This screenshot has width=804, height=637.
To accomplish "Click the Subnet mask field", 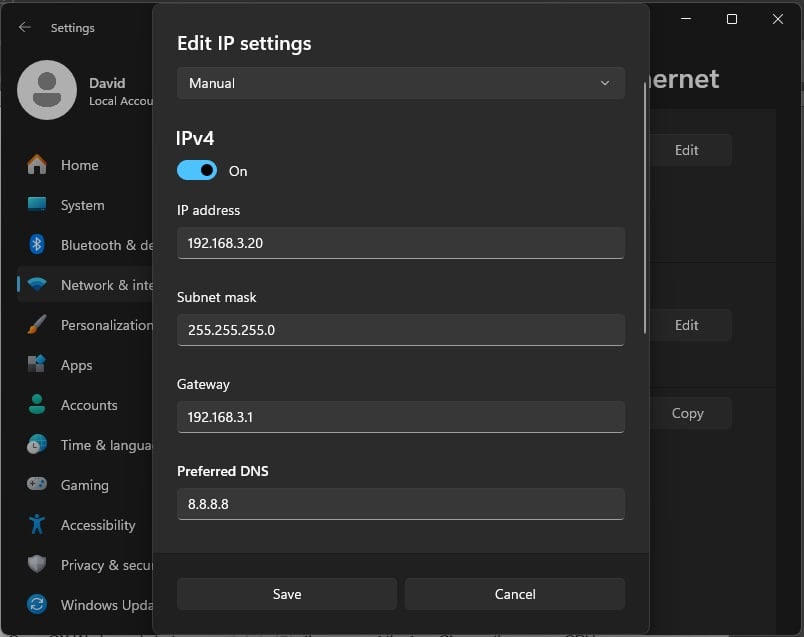I will pos(400,330).
